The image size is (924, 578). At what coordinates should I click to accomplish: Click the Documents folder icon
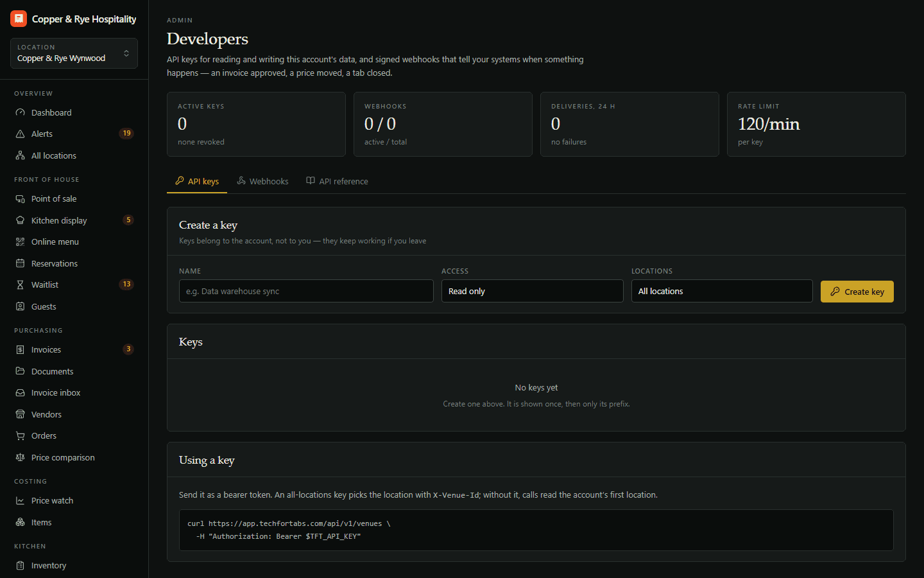coord(20,372)
